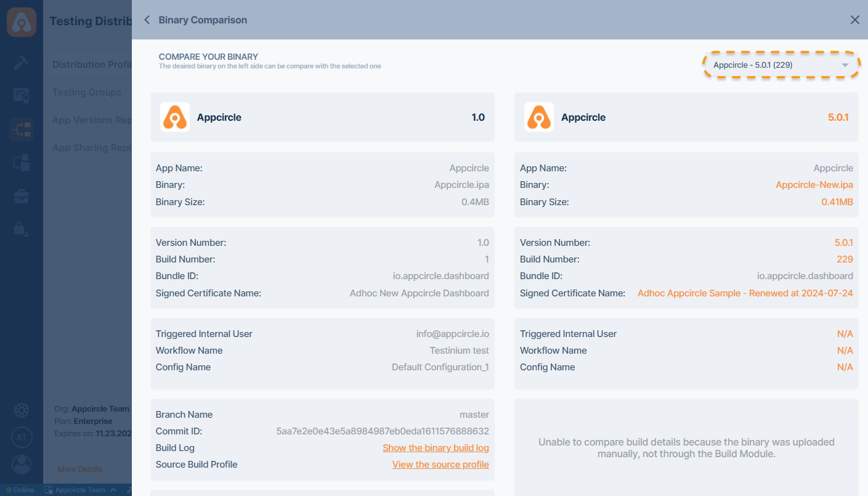Click View the source profile link
The image size is (868, 496).
click(440, 465)
